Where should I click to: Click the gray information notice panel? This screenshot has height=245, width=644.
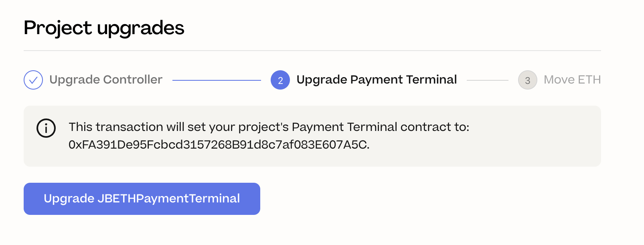pos(312,136)
